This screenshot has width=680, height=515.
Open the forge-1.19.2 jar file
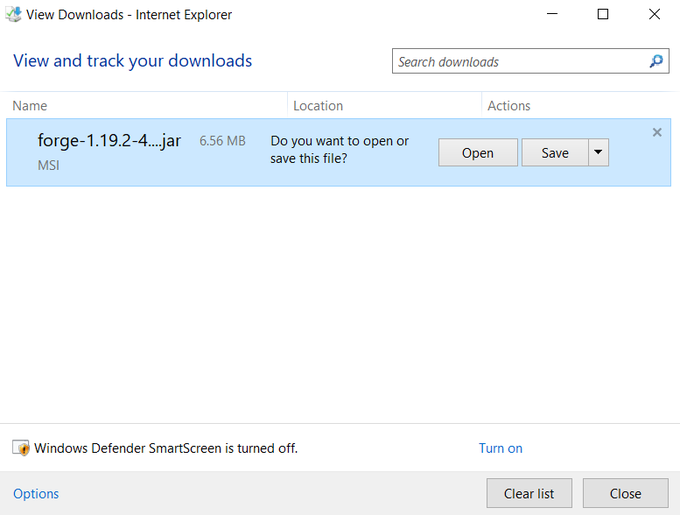478,152
